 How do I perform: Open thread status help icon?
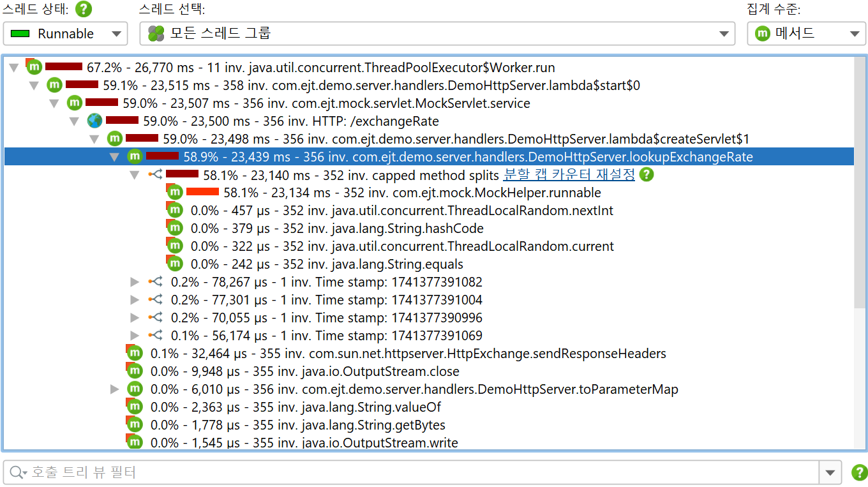pyautogui.click(x=84, y=10)
